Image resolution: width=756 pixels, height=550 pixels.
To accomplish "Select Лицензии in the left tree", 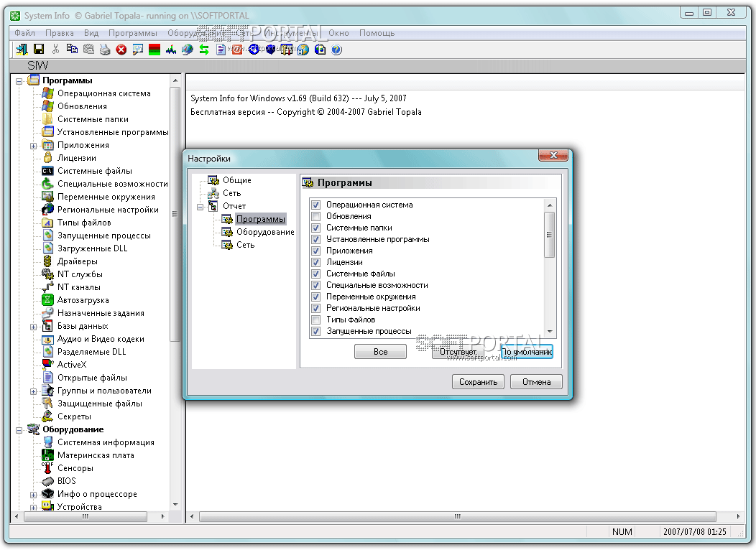I will click(77, 158).
